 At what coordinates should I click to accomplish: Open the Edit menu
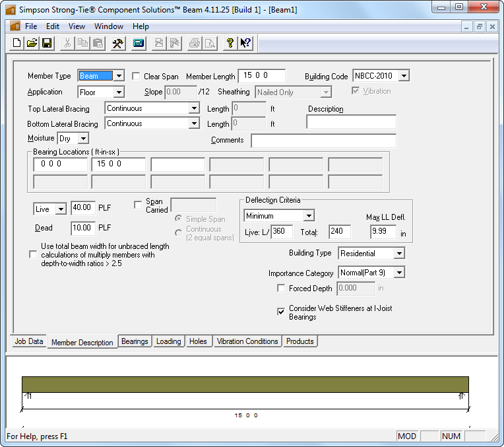[53, 26]
